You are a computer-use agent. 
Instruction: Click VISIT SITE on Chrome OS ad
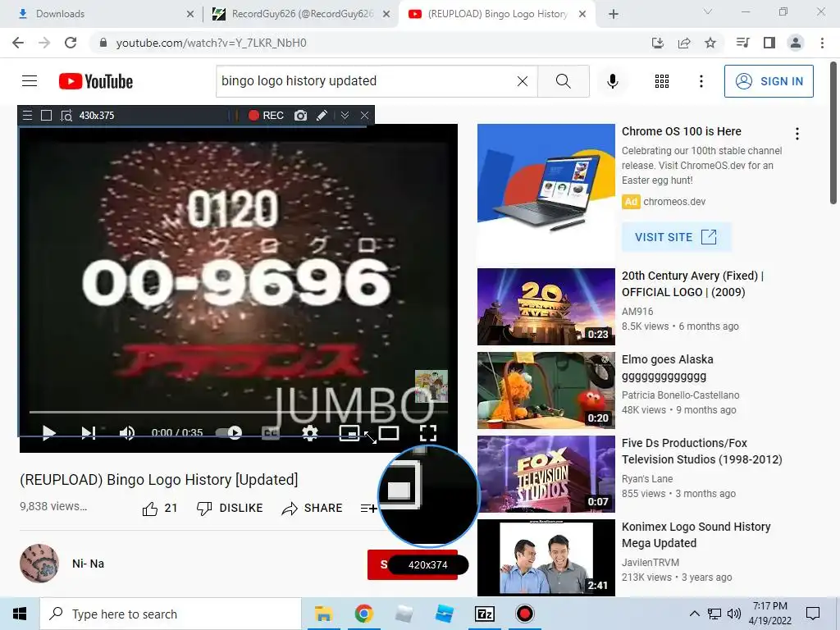(676, 237)
